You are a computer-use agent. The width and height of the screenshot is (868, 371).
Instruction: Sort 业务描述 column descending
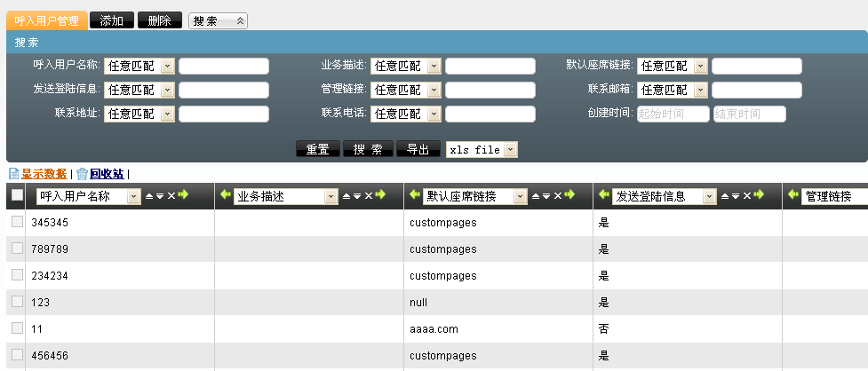click(x=356, y=196)
